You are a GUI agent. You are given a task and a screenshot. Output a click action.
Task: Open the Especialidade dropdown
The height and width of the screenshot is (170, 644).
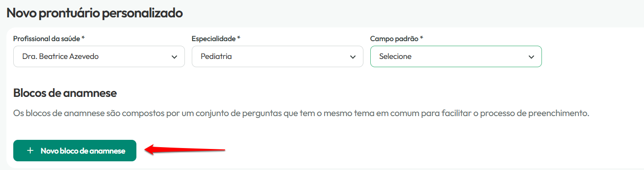[277, 57]
